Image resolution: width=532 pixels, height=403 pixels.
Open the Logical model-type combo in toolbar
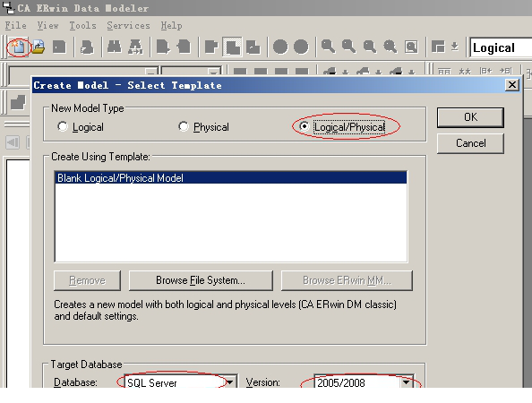501,47
